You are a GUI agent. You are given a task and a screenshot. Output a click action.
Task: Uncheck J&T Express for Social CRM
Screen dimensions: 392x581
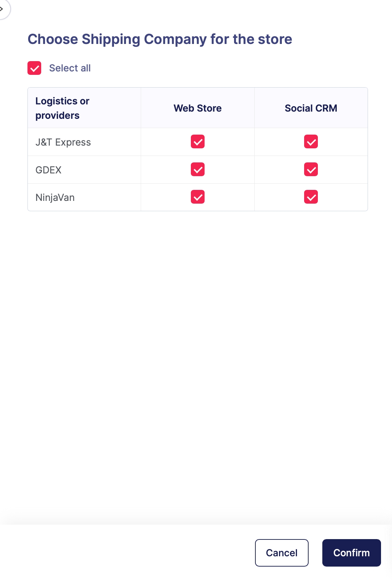pyautogui.click(x=311, y=142)
